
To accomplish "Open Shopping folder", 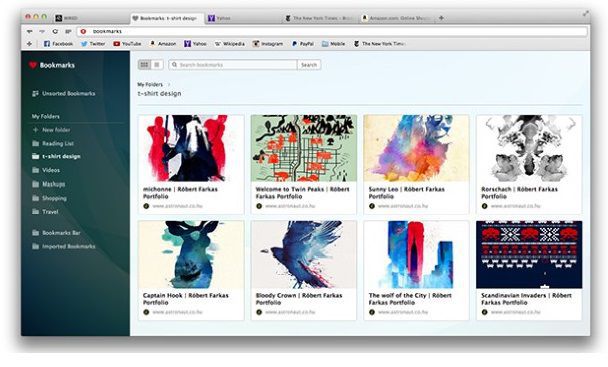I will (x=49, y=198).
